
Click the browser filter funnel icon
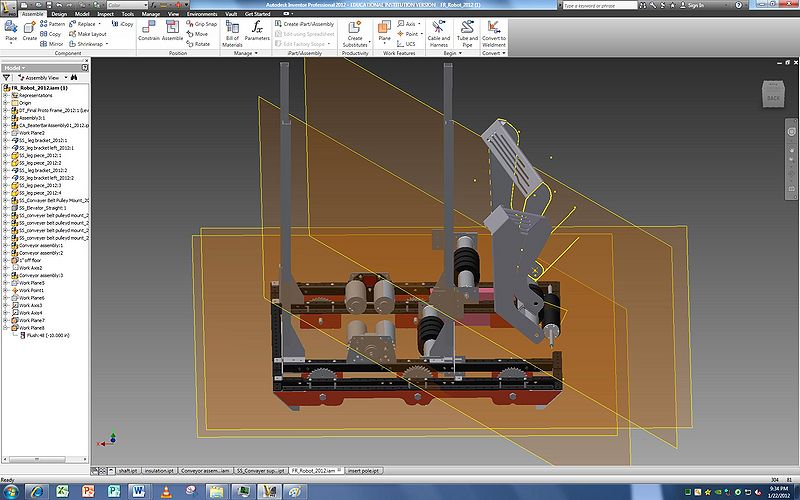coord(7,78)
